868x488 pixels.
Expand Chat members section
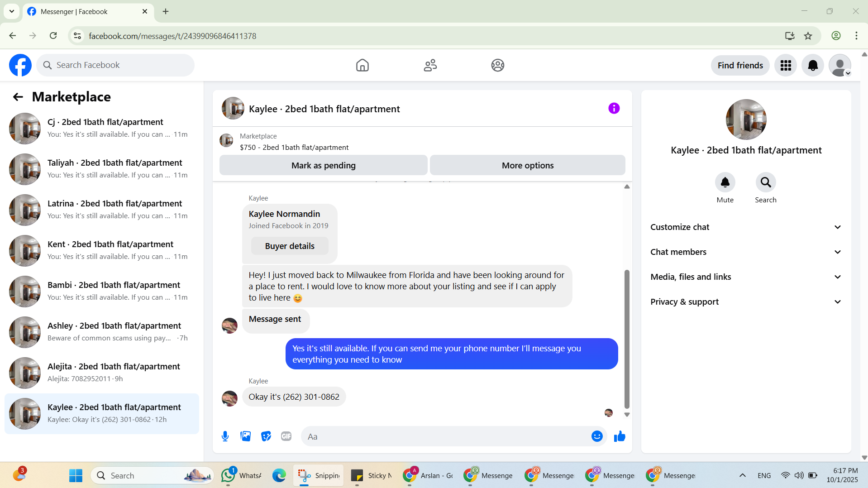[x=746, y=252]
